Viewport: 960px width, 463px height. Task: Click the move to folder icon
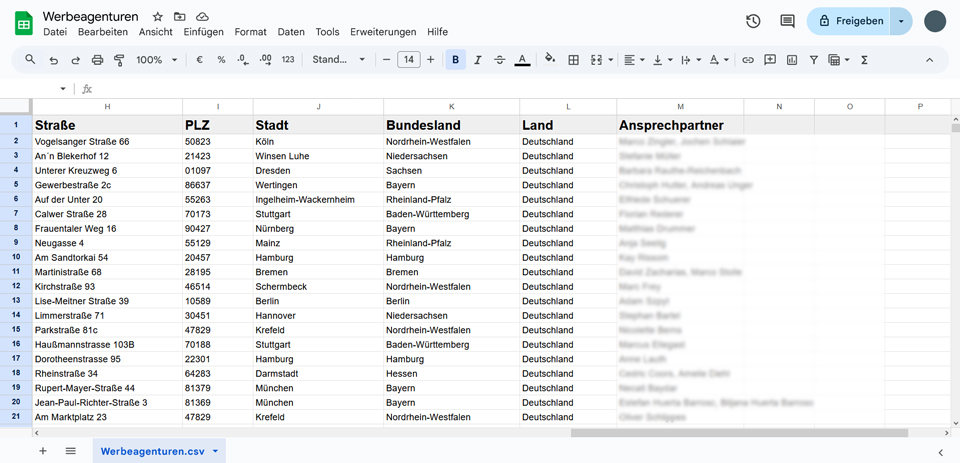pos(179,17)
